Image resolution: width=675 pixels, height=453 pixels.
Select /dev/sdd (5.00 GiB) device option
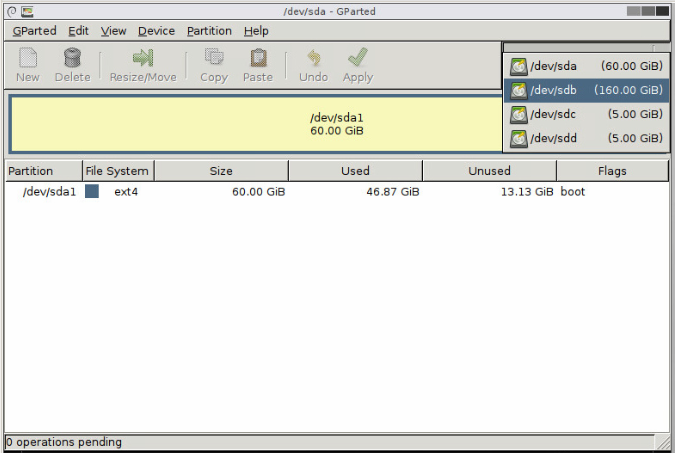[585, 138]
